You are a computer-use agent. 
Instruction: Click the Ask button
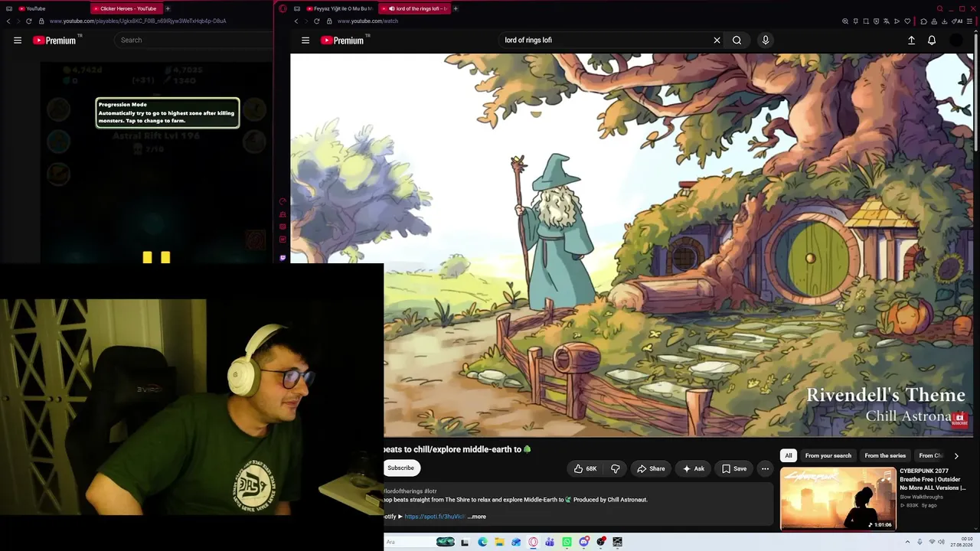[694, 468]
